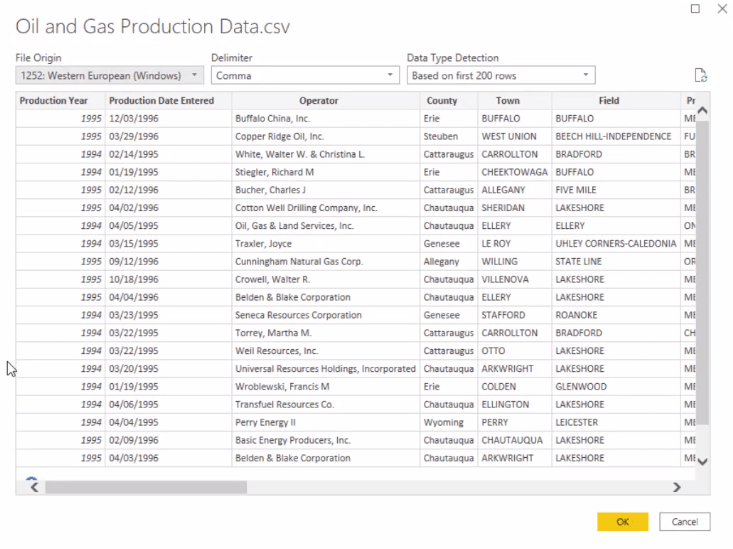Open the Data Type Detection dropdown
Viewport: 733px width, 549px height.
(x=501, y=75)
